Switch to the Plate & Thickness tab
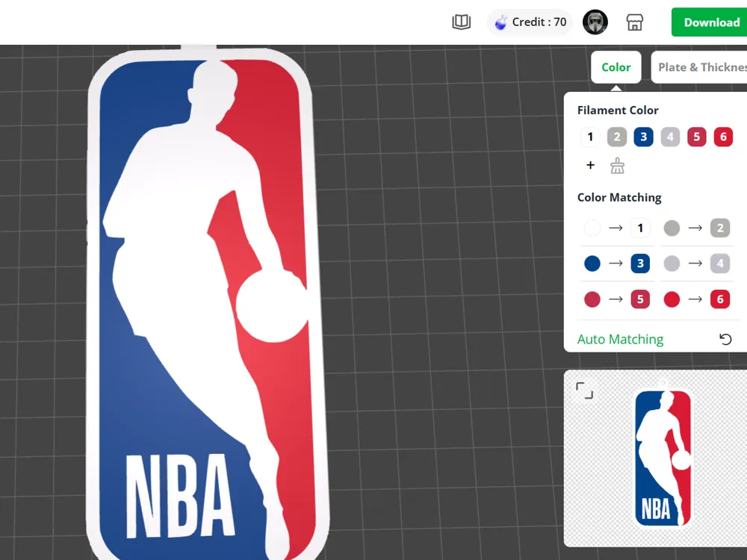747x560 pixels. (699, 67)
